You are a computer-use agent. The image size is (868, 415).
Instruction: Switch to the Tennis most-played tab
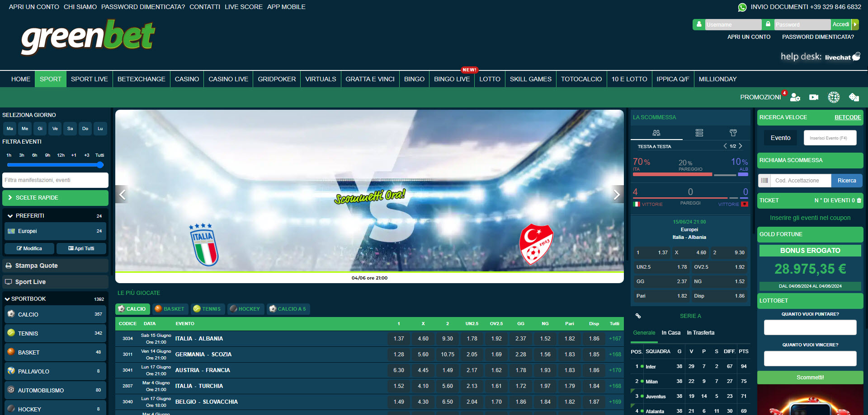[x=207, y=309]
